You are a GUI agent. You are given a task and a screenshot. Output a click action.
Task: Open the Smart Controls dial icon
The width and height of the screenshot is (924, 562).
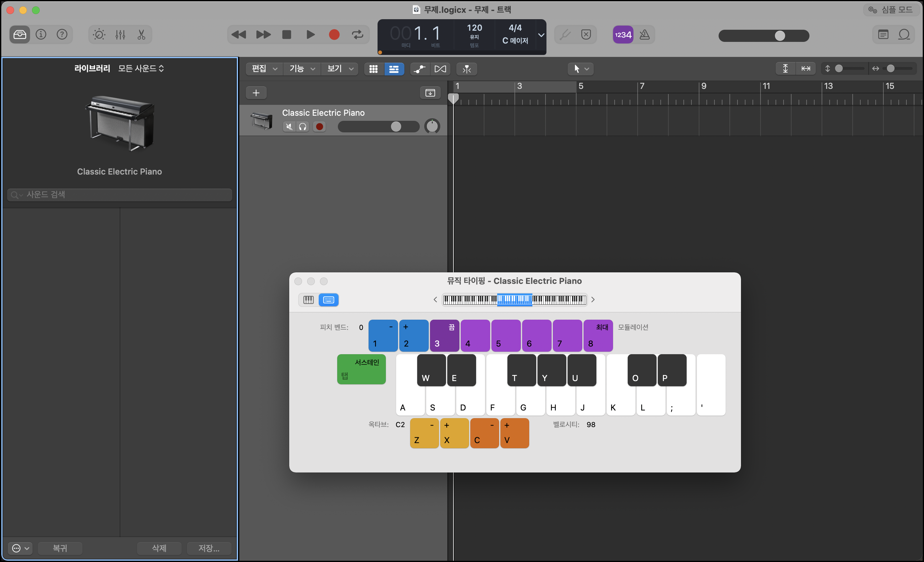(x=99, y=35)
